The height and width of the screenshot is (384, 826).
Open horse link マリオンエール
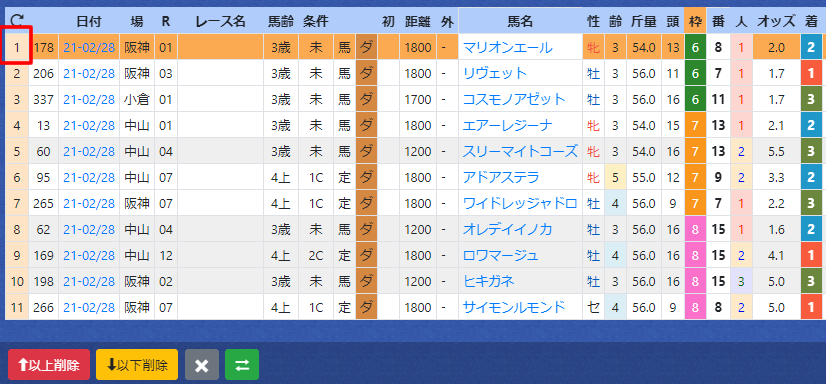[x=508, y=48]
